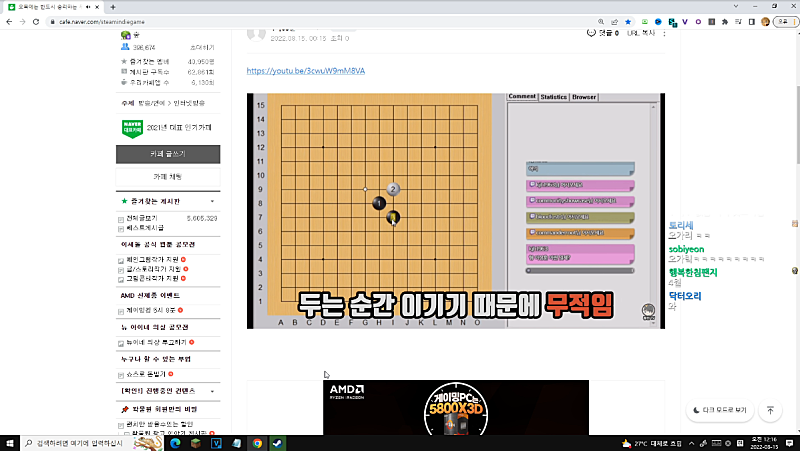Open the Windows Start menu
This screenshot has width=800, height=451.
click(10, 443)
